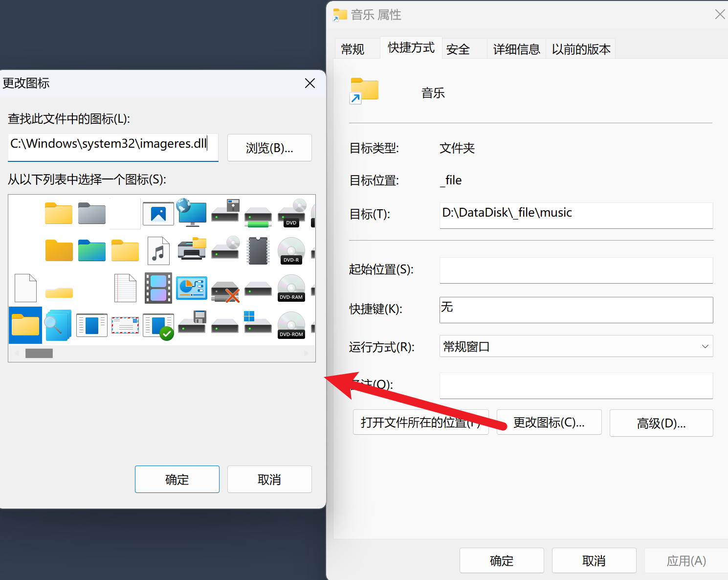The image size is (728, 580).
Task: Pick the control panel pie chart icon
Action: click(x=192, y=288)
